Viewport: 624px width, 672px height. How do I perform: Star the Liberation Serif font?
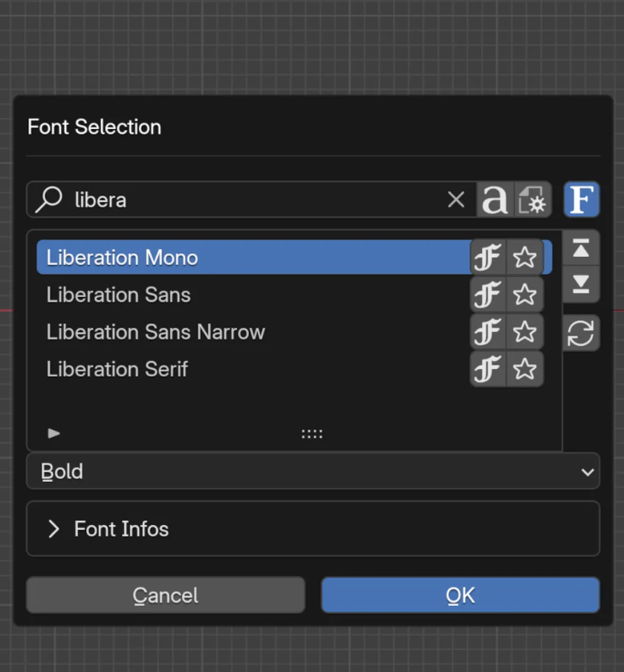pos(525,370)
